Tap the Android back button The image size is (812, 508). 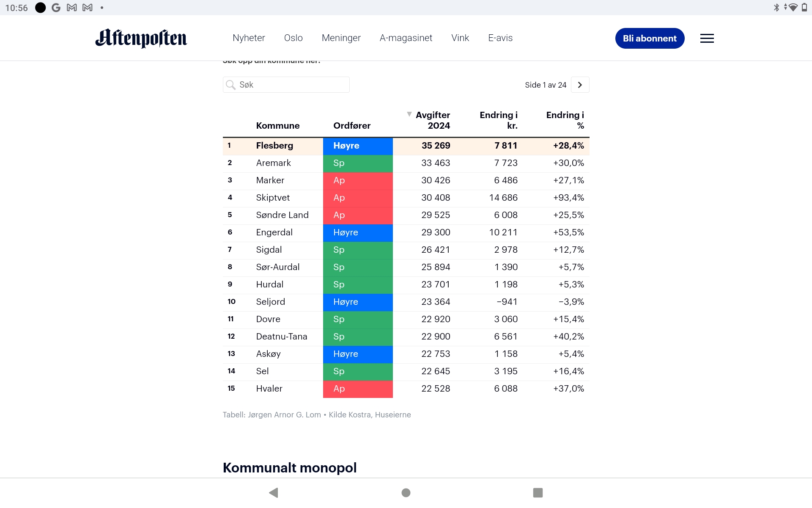(274, 492)
